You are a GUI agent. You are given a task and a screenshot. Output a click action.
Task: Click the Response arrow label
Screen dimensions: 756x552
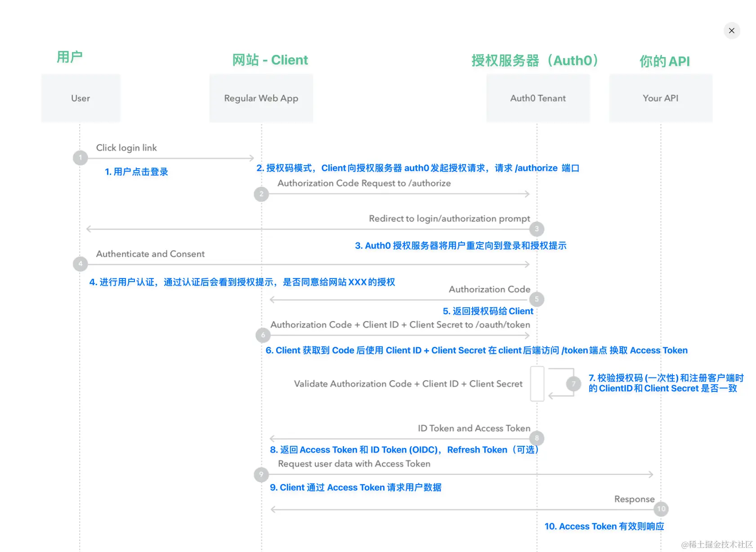point(634,499)
